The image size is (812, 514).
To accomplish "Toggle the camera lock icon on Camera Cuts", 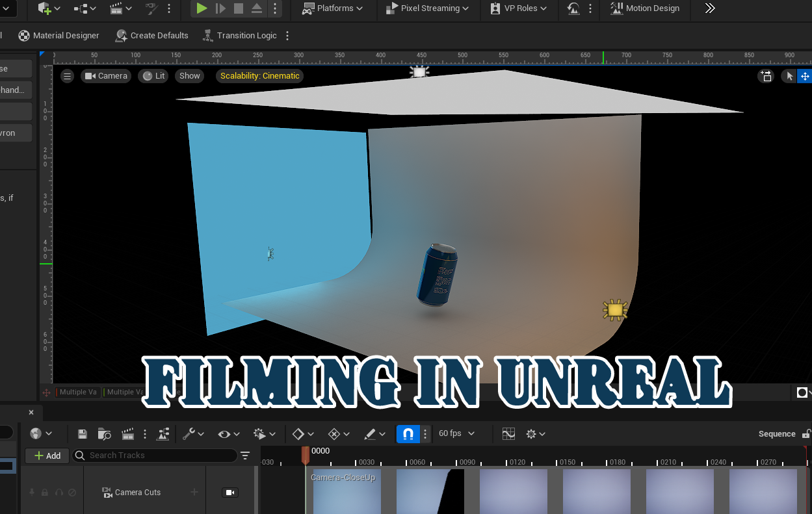I will 229,493.
